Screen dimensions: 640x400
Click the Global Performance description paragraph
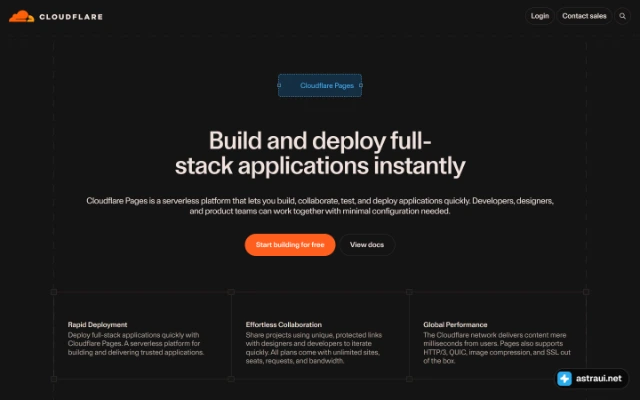pos(497,348)
